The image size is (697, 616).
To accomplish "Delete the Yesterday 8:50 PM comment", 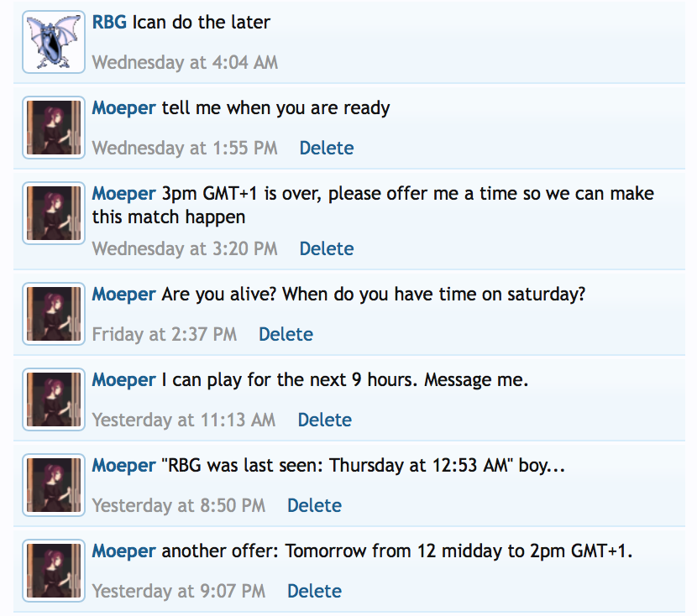I will tap(314, 506).
